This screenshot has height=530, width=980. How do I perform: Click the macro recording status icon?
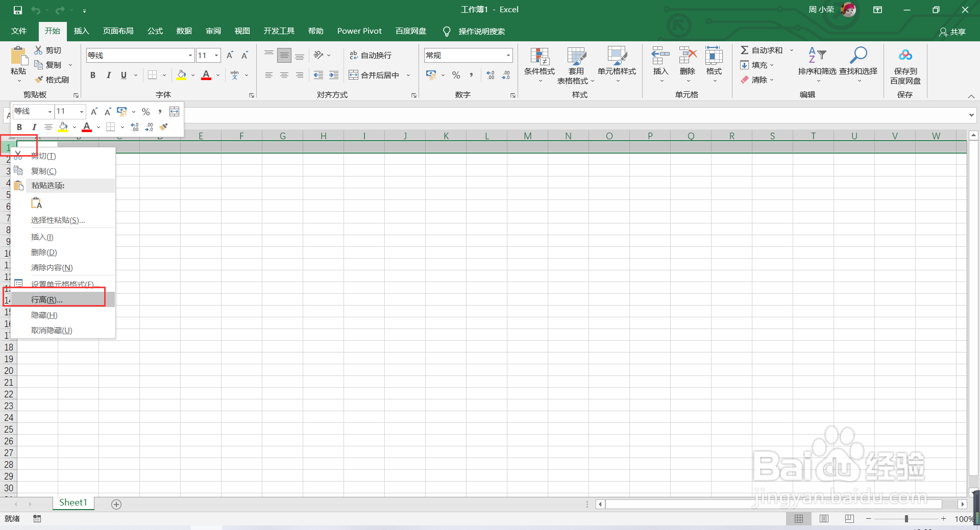pyautogui.click(x=37, y=519)
